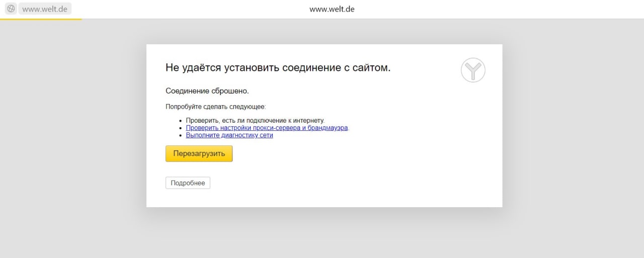Click heading Не удаётся установить соединение с сайтом
This screenshot has width=644, height=258.
click(278, 67)
